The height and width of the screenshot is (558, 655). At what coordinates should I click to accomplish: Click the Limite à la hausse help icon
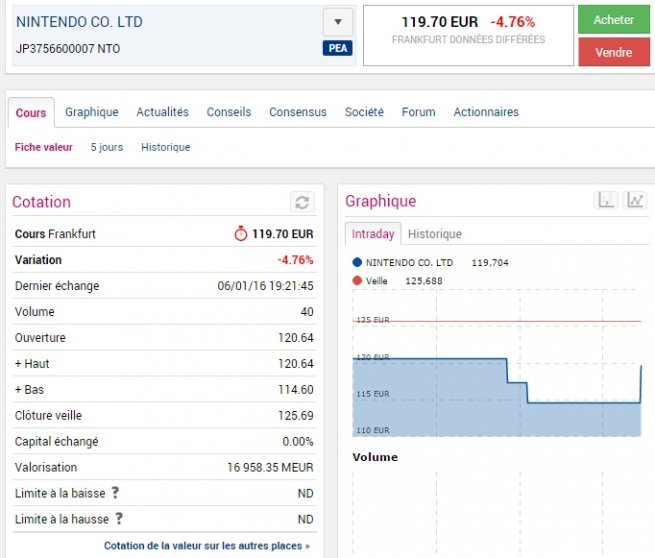119,519
